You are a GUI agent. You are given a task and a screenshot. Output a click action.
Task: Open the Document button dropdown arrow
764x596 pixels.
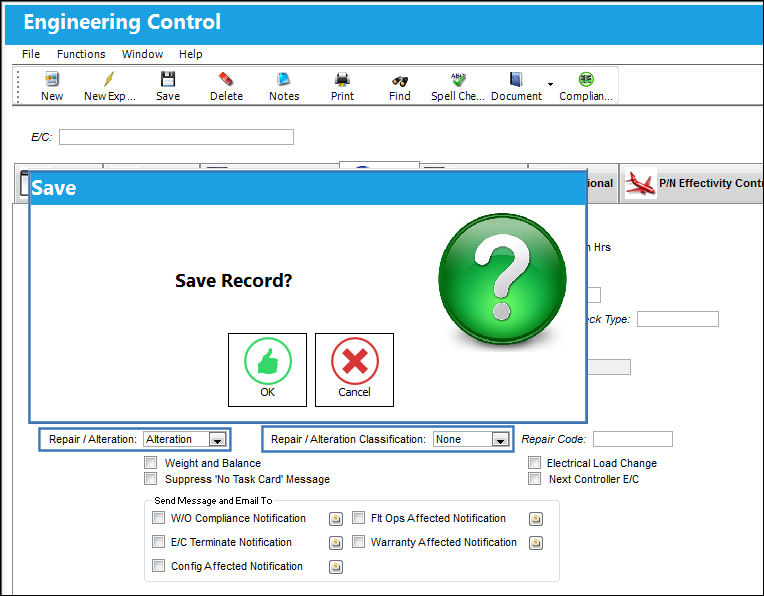click(550, 84)
